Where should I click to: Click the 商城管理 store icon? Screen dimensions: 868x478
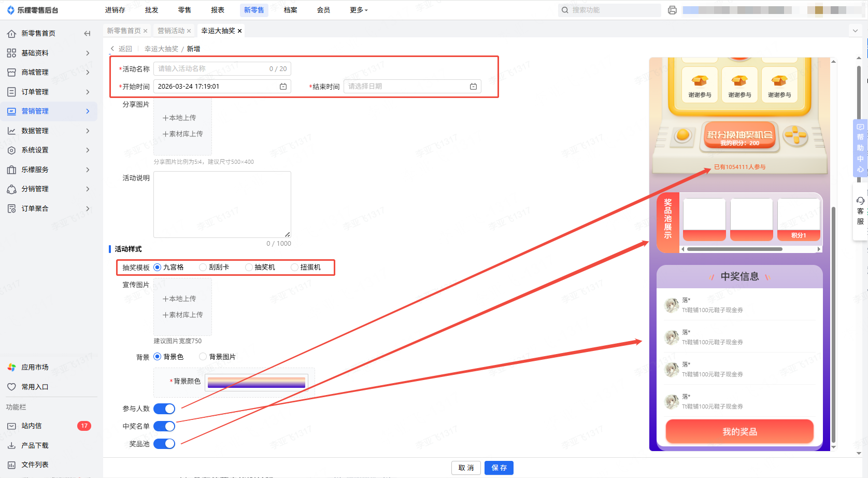tap(11, 73)
